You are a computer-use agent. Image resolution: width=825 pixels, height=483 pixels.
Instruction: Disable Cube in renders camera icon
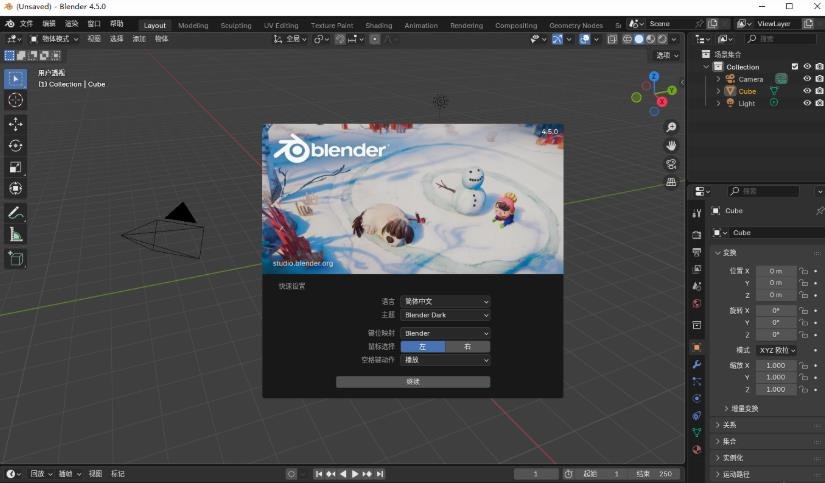coord(819,91)
